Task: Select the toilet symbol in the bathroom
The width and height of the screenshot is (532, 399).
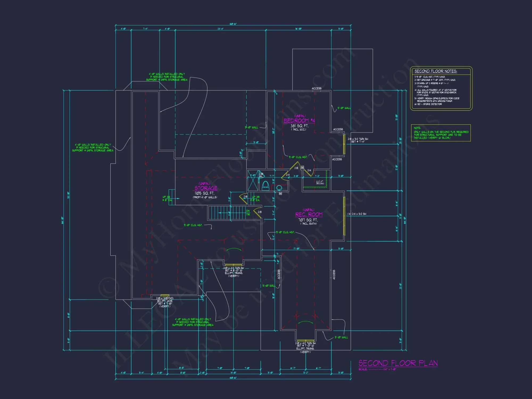Action: pos(265,185)
